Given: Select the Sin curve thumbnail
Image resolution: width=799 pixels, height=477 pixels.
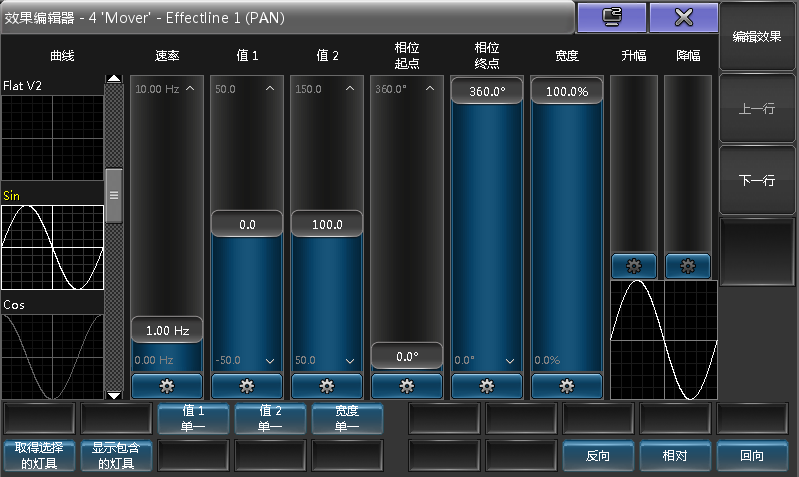Looking at the screenshot, I should coord(52,247).
